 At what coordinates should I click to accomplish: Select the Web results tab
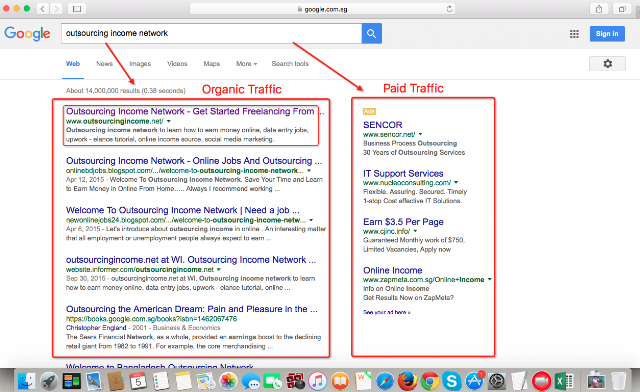click(x=73, y=64)
